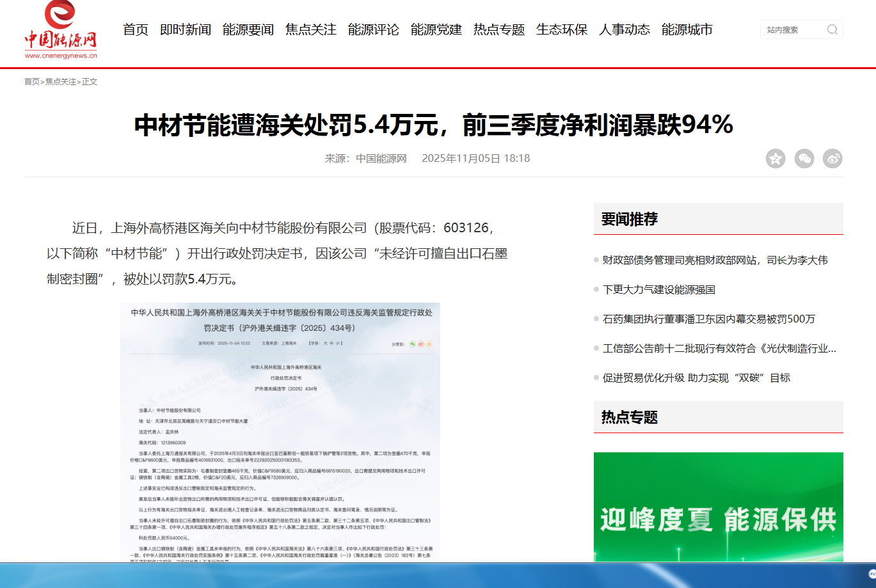Go to 生态环保 section

click(562, 29)
